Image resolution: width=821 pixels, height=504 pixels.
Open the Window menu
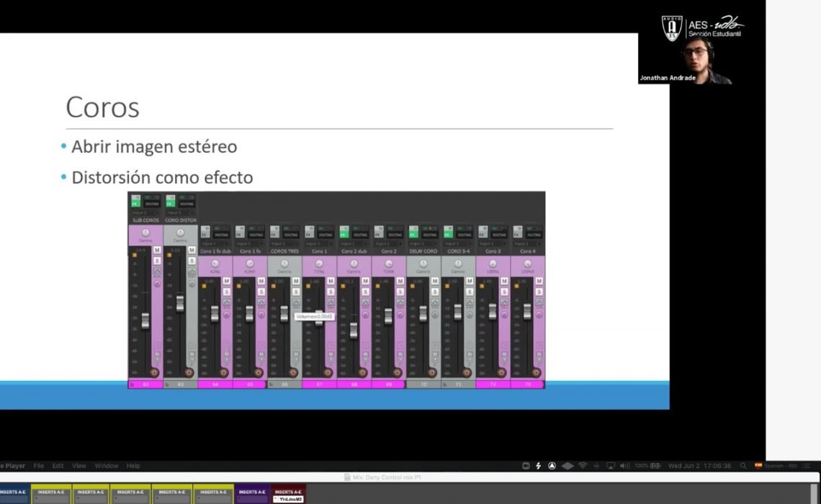point(107,466)
